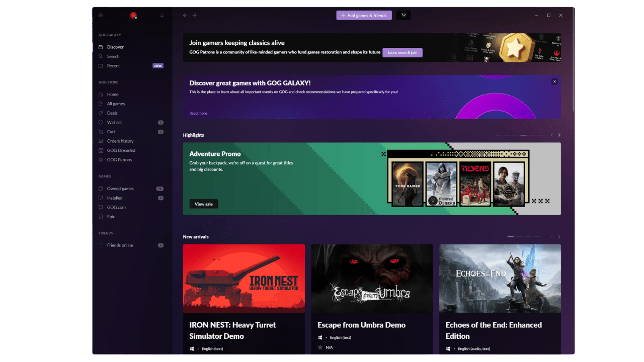Viewport: 644px width, 362px height.
Task: Click the Owned games count badge
Action: 160,189
